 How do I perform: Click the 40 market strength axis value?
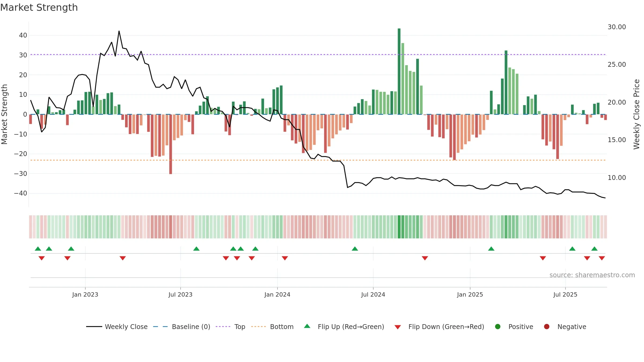(x=23, y=35)
